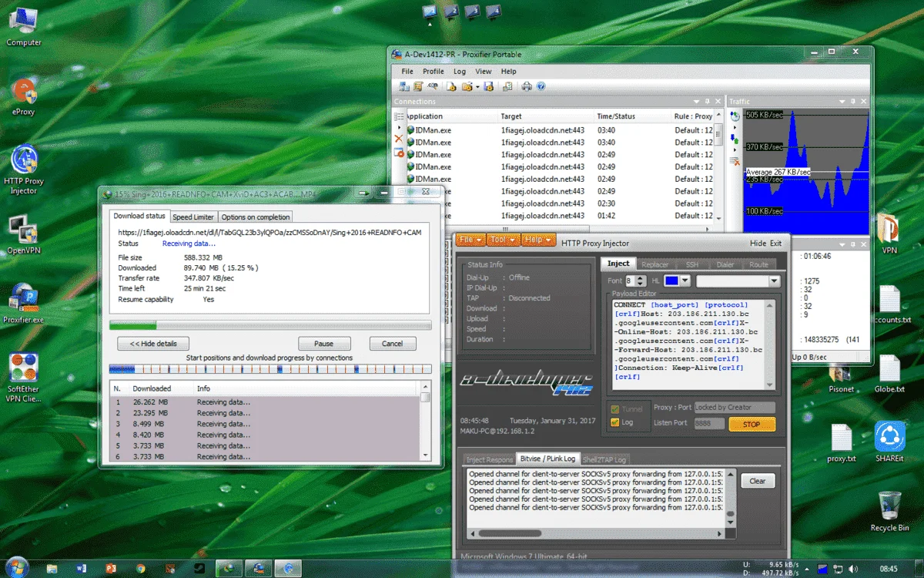This screenshot has height=578, width=924.
Task: Click Proxifier's save profile toolbar icon
Action: pyautogui.click(x=487, y=87)
